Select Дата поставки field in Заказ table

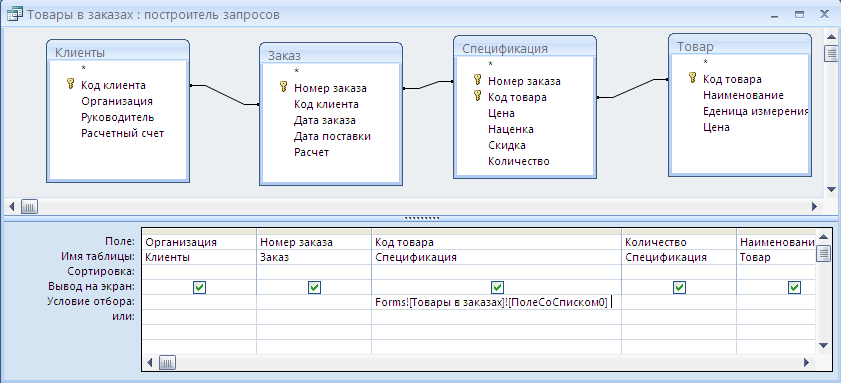click(x=332, y=136)
